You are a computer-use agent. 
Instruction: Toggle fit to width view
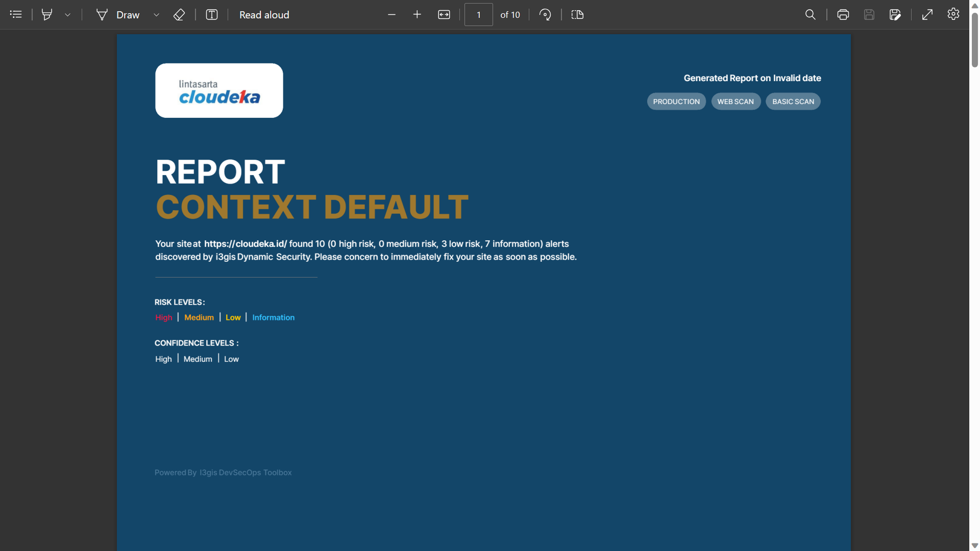[x=444, y=15]
